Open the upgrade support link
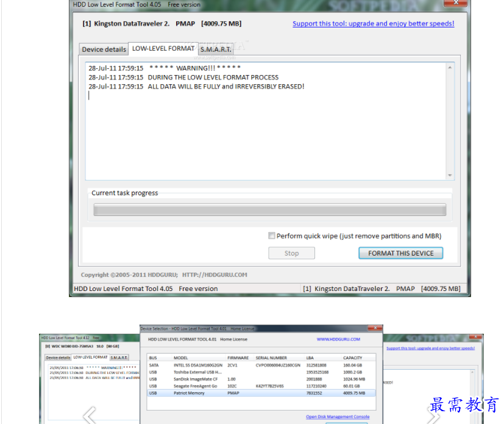 (373, 23)
